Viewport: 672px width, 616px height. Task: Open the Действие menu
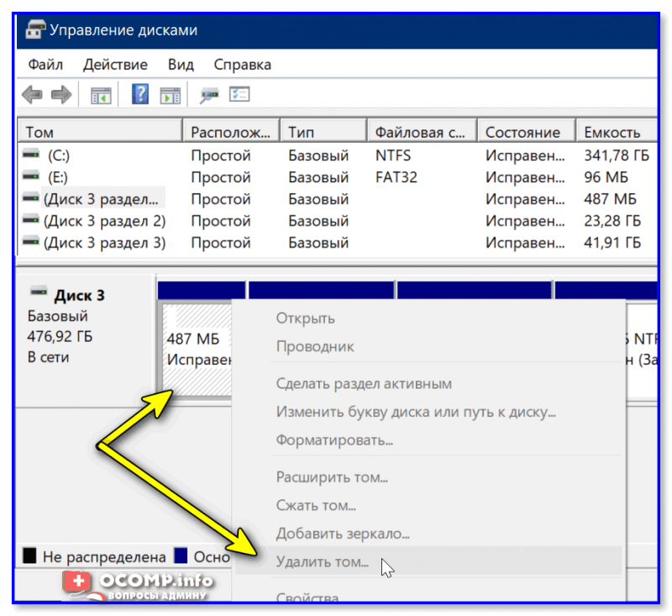click(x=115, y=65)
